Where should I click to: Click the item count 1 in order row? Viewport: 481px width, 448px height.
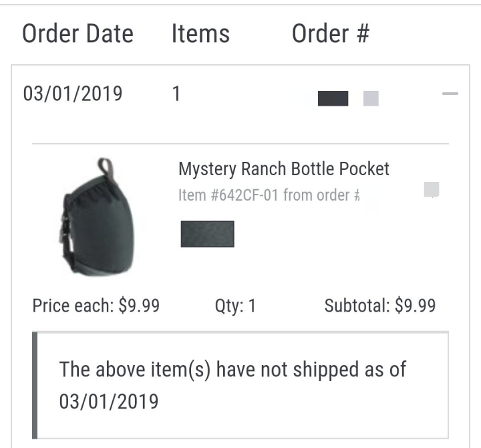(176, 94)
